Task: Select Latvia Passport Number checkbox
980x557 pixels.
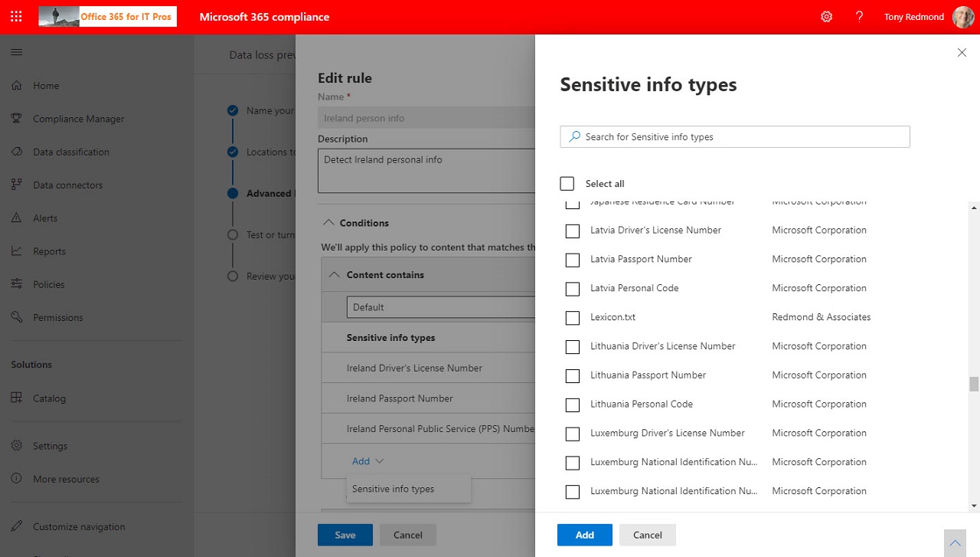Action: (x=572, y=260)
